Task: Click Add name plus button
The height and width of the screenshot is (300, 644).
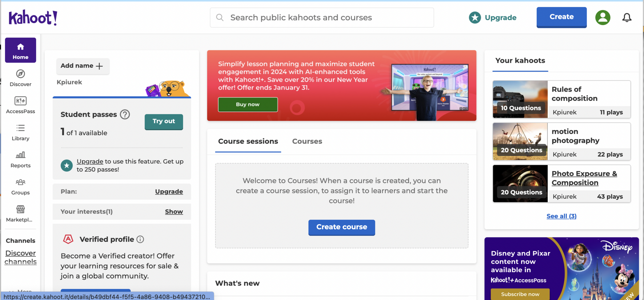Action: [83, 66]
